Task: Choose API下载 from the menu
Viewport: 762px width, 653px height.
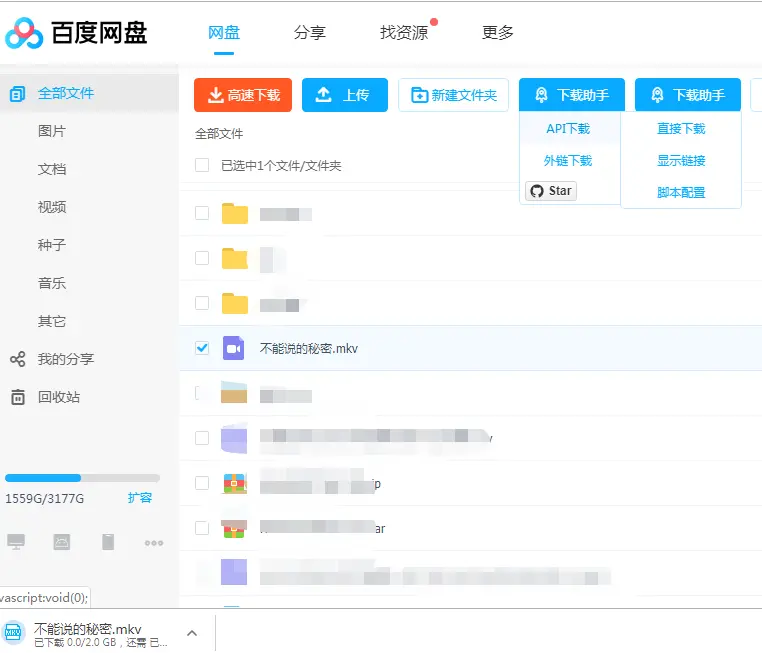Action: [x=568, y=129]
